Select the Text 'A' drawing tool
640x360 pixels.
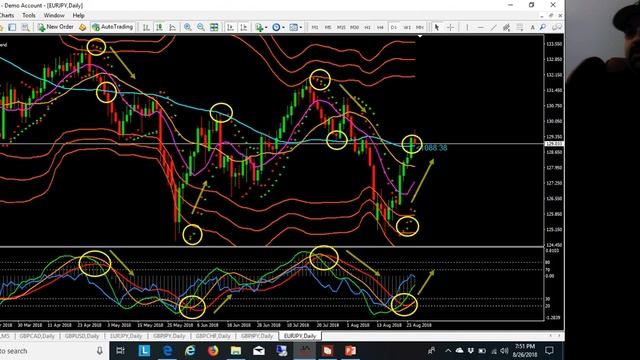532,27
